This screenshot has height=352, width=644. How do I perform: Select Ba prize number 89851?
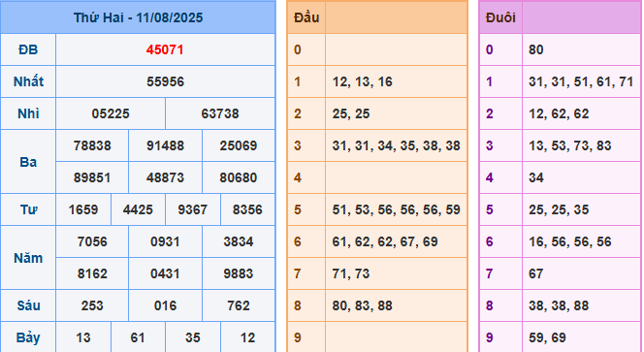[92, 177]
